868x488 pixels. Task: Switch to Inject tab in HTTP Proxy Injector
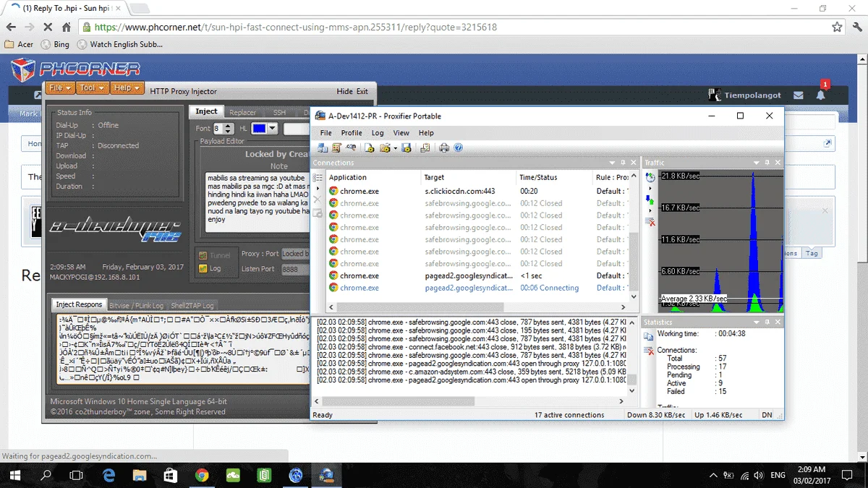coord(206,111)
